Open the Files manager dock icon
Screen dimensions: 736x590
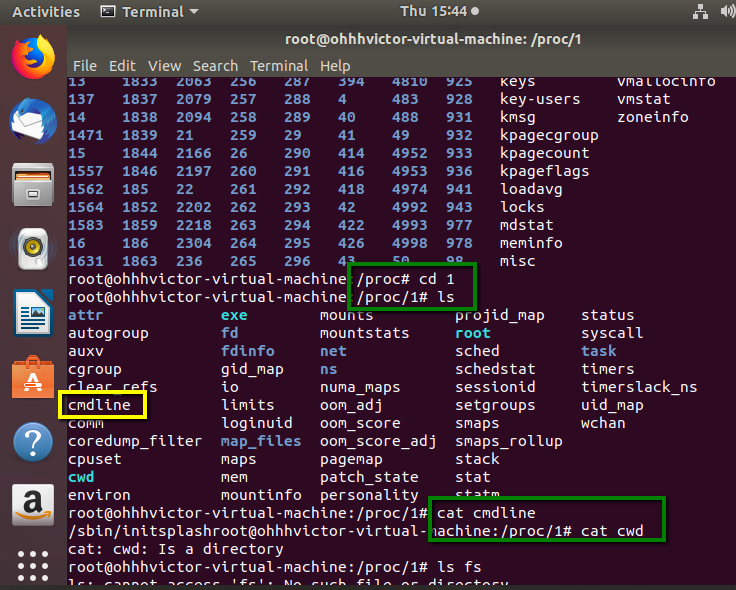(x=33, y=185)
